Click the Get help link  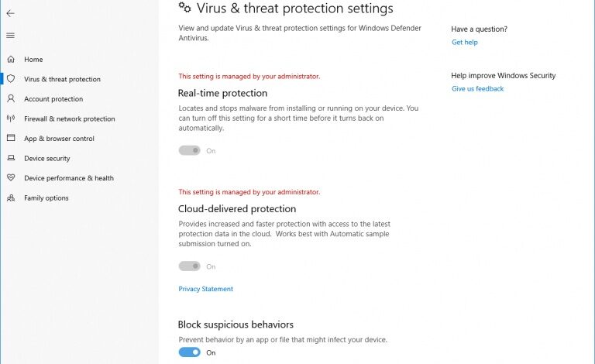pos(464,43)
